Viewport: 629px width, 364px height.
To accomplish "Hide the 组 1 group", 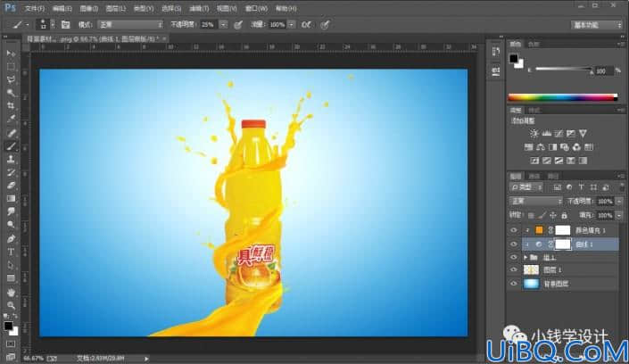I will (514, 257).
